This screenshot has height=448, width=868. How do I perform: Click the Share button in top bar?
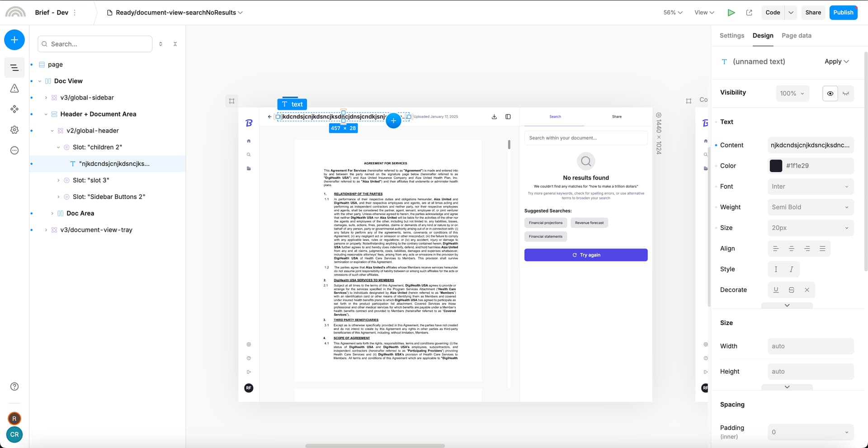[x=813, y=13]
